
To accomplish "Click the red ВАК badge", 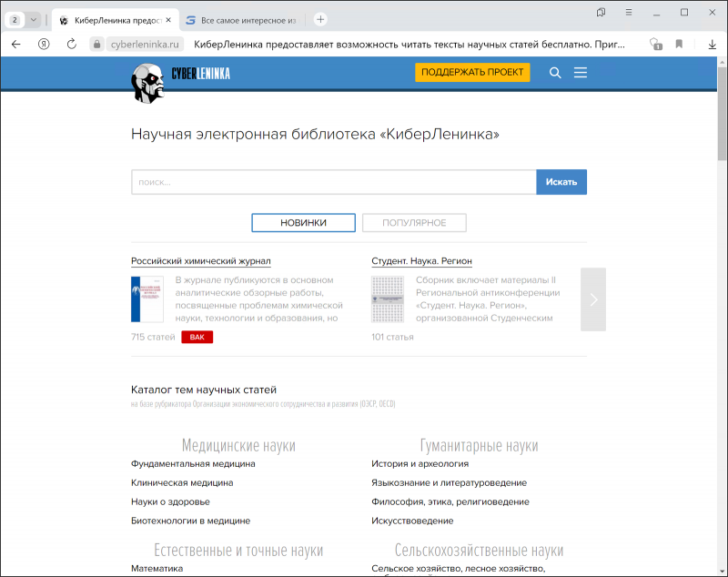I will pos(197,337).
